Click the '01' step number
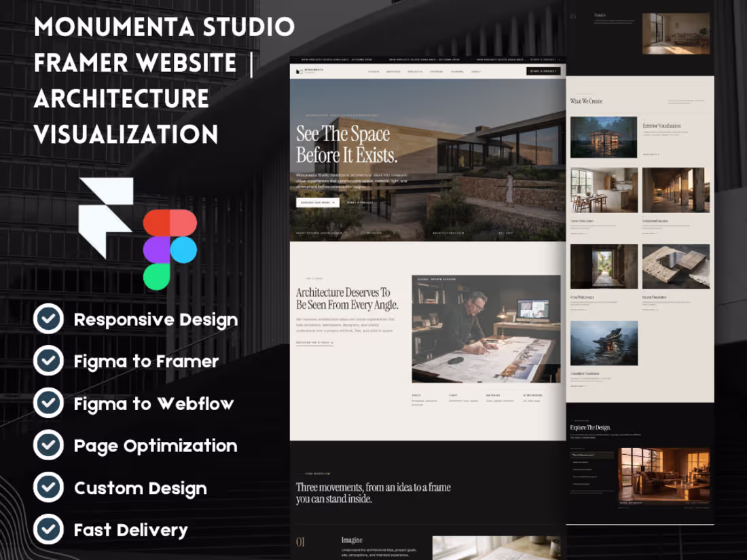This screenshot has width=747, height=560. coord(300,542)
